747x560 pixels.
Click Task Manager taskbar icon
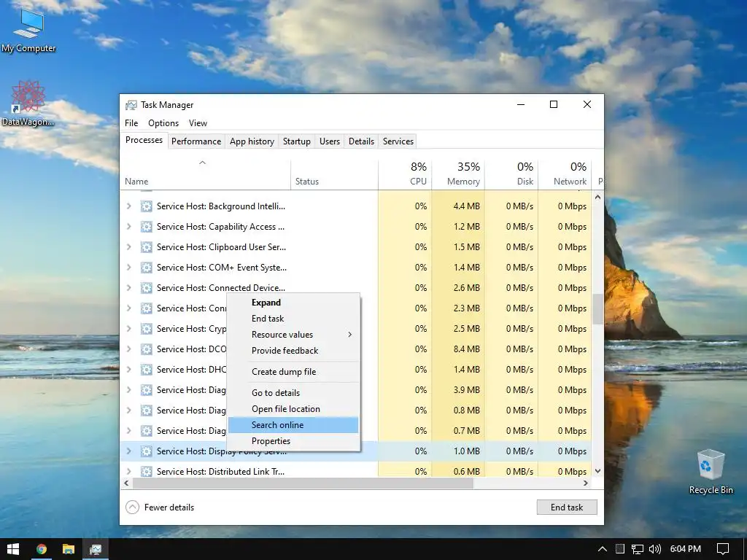pyautogui.click(x=96, y=549)
